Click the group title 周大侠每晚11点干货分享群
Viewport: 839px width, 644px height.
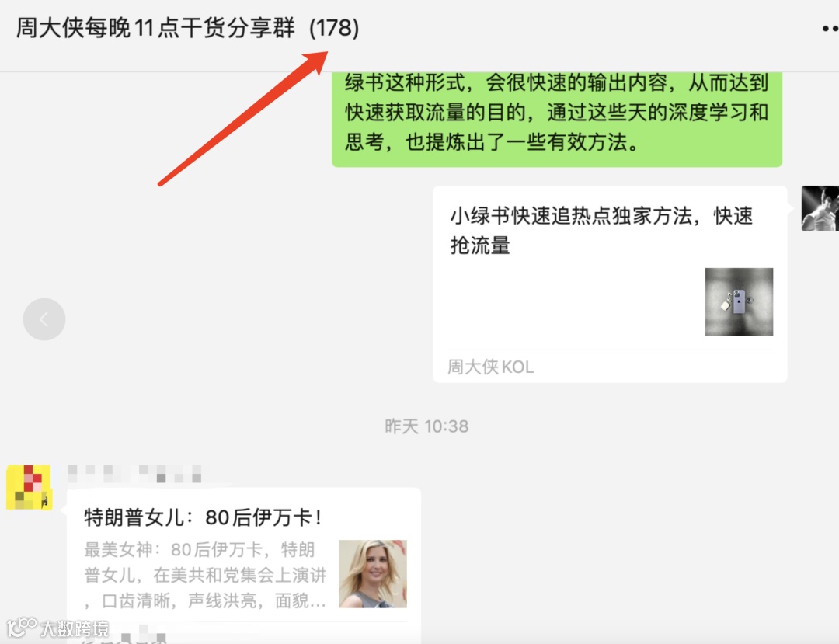pyautogui.click(x=155, y=28)
